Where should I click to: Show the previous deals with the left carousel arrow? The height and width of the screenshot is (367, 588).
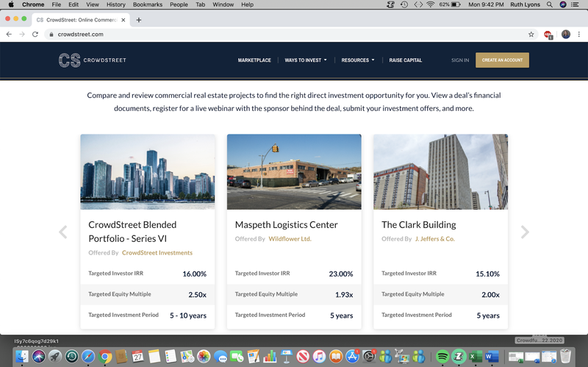click(x=63, y=232)
